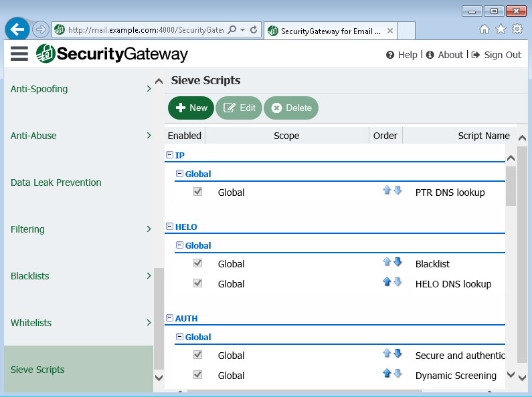
Task: Move Blacklist script up
Action: [x=387, y=261]
